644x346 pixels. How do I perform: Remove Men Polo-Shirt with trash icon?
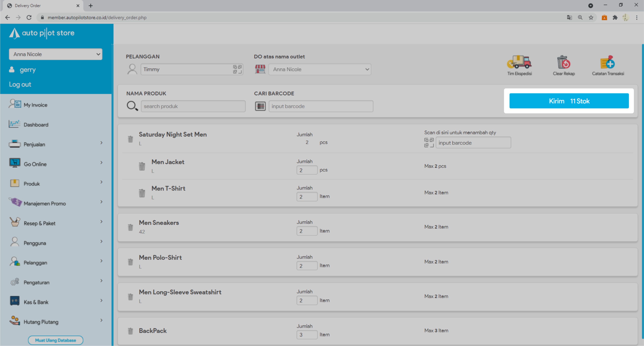tap(130, 262)
